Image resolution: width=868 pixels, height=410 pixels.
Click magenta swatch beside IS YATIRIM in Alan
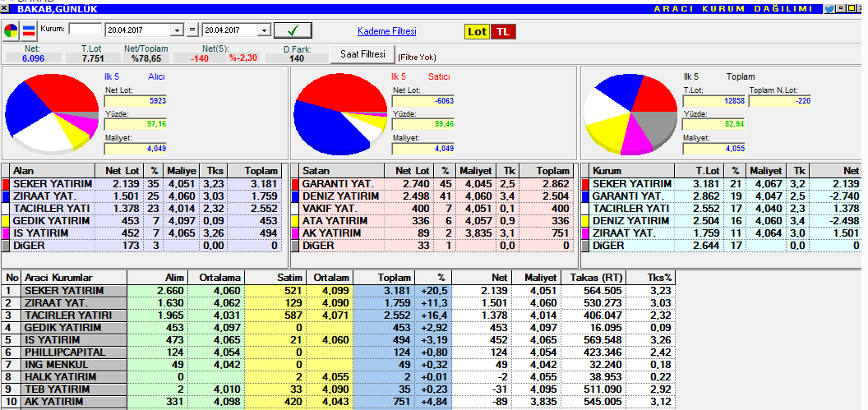click(x=6, y=233)
